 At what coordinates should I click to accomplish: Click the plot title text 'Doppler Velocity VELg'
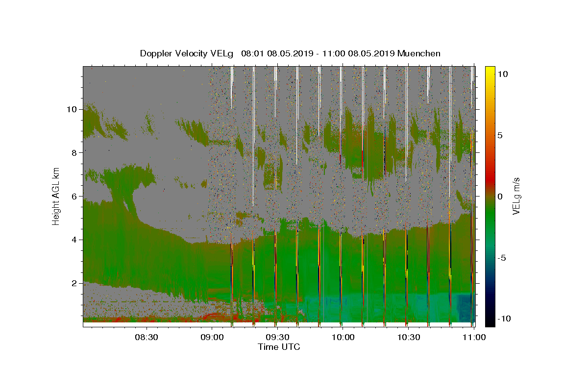pyautogui.click(x=188, y=53)
